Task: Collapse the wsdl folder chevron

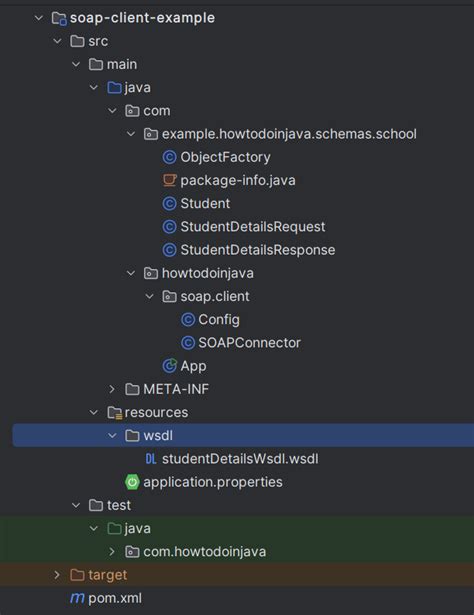Action: [112, 436]
